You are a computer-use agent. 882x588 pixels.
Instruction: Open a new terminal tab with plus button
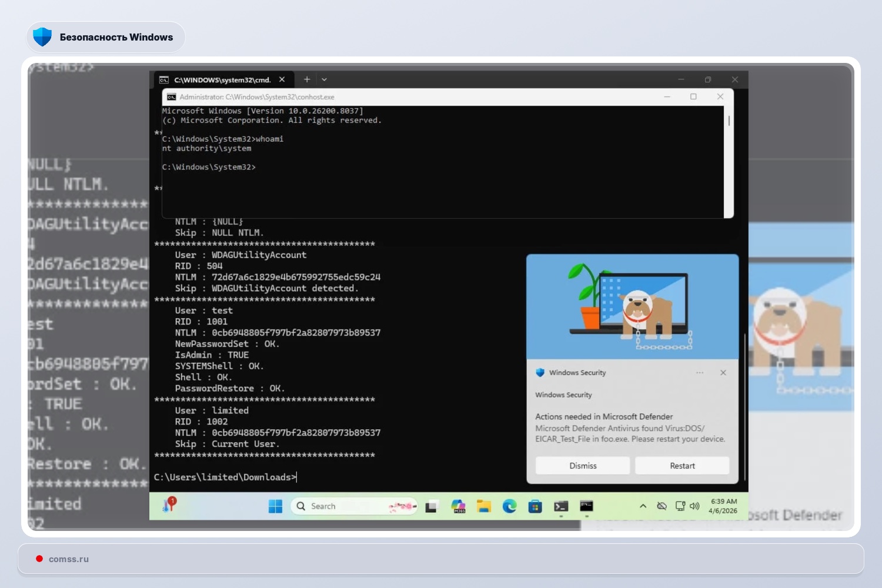click(306, 79)
